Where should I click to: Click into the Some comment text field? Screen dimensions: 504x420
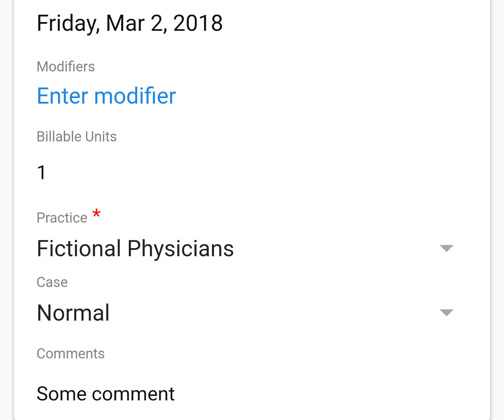click(x=105, y=394)
